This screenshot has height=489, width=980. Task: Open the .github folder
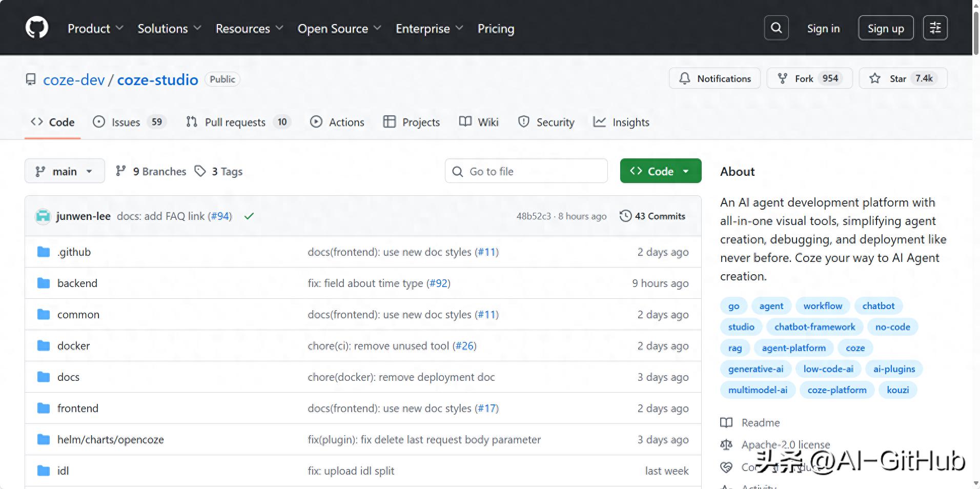[74, 252]
